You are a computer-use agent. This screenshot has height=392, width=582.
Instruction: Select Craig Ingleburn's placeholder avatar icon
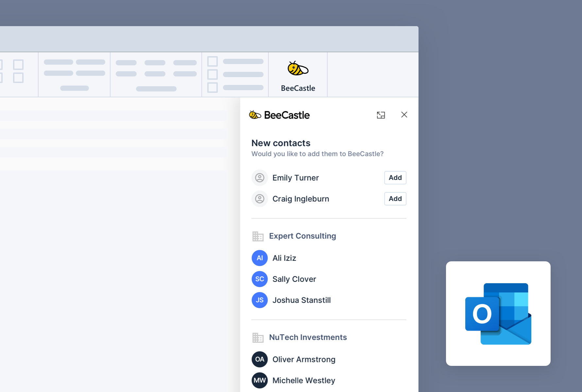coord(260,199)
